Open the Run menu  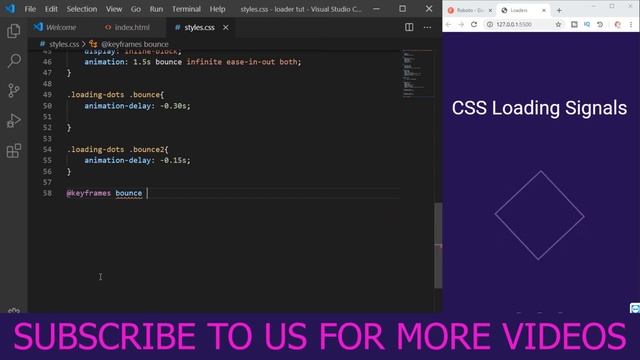pos(156,9)
